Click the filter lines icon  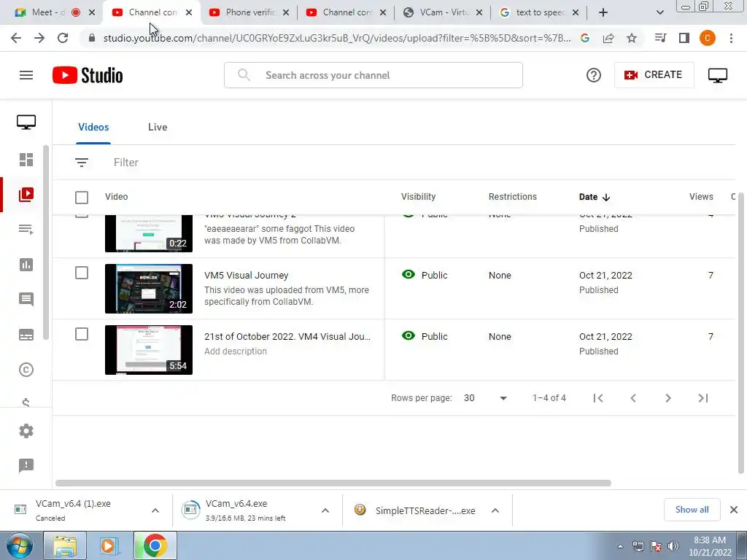pyautogui.click(x=82, y=163)
